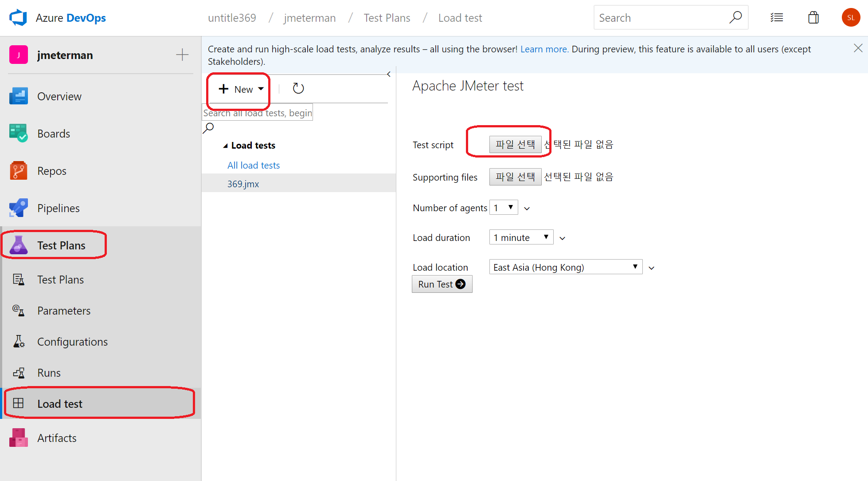Viewport: 868px width, 481px height.
Task: Click the Apache JMeter test heading
Action: [468, 86]
